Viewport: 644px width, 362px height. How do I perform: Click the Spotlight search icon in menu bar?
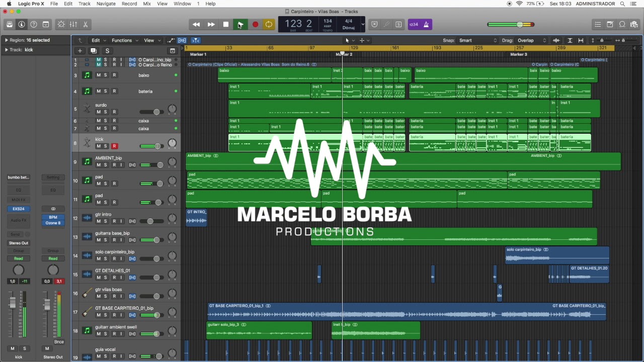pos(622,4)
